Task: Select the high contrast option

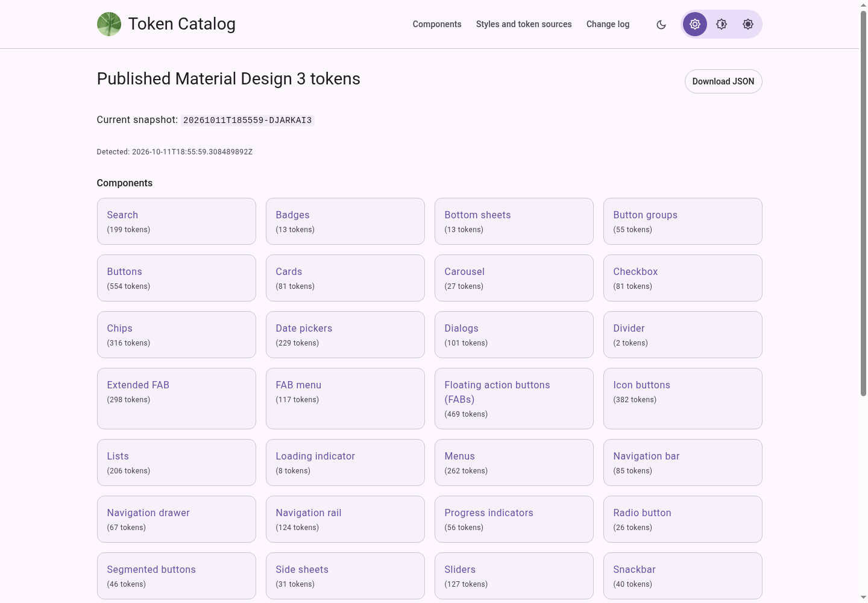Action: (x=748, y=24)
